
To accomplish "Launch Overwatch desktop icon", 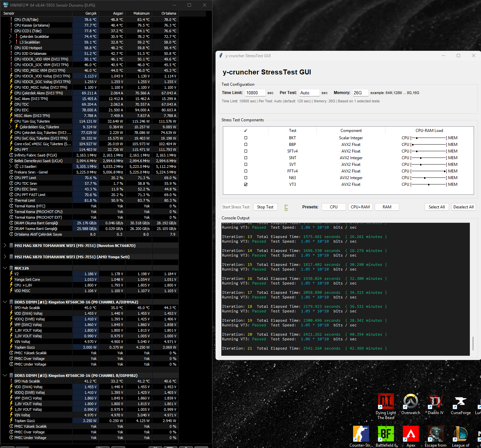I will 411,404.
